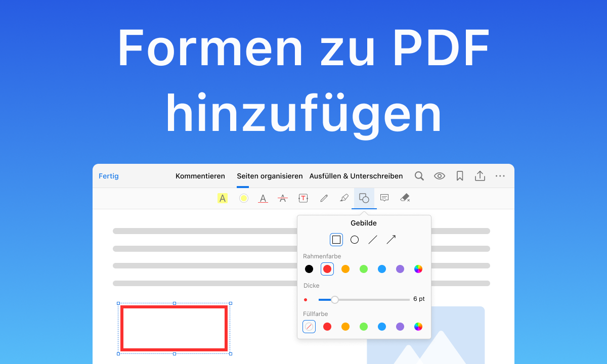Screen dimensions: 607x364
Task: Select the underline annotation tool
Action: coord(263,198)
